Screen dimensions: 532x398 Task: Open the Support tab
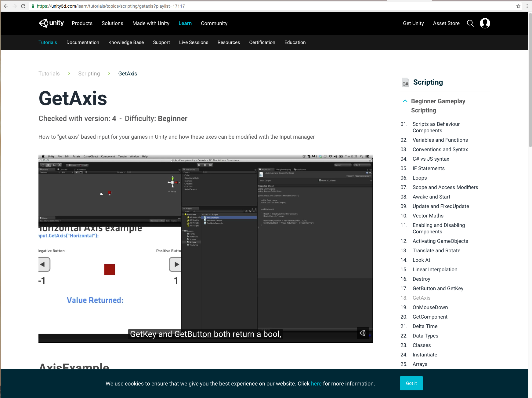pyautogui.click(x=161, y=42)
